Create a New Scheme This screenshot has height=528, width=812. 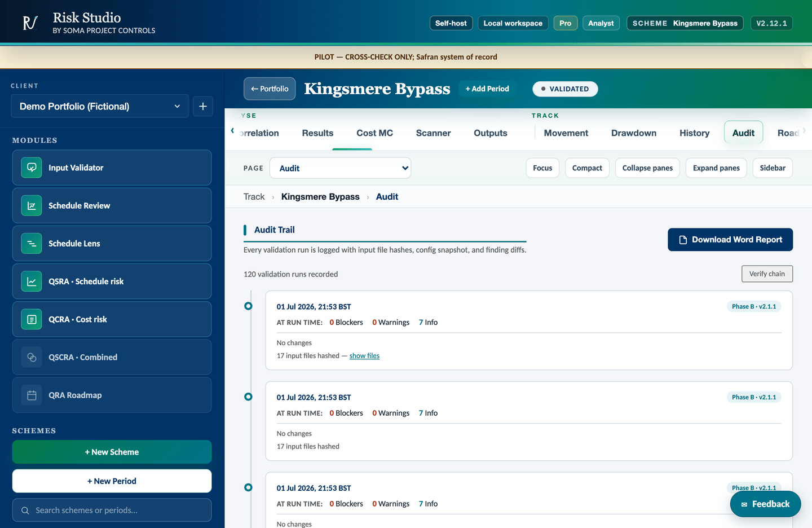[x=112, y=452]
